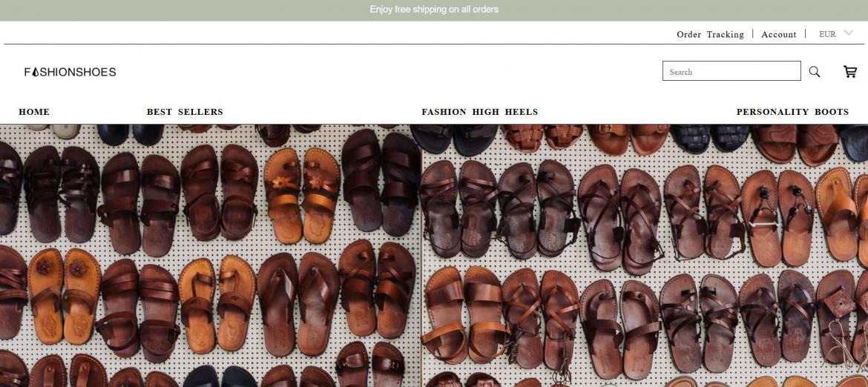Open FASHION HIGH HEELS category

coord(480,112)
